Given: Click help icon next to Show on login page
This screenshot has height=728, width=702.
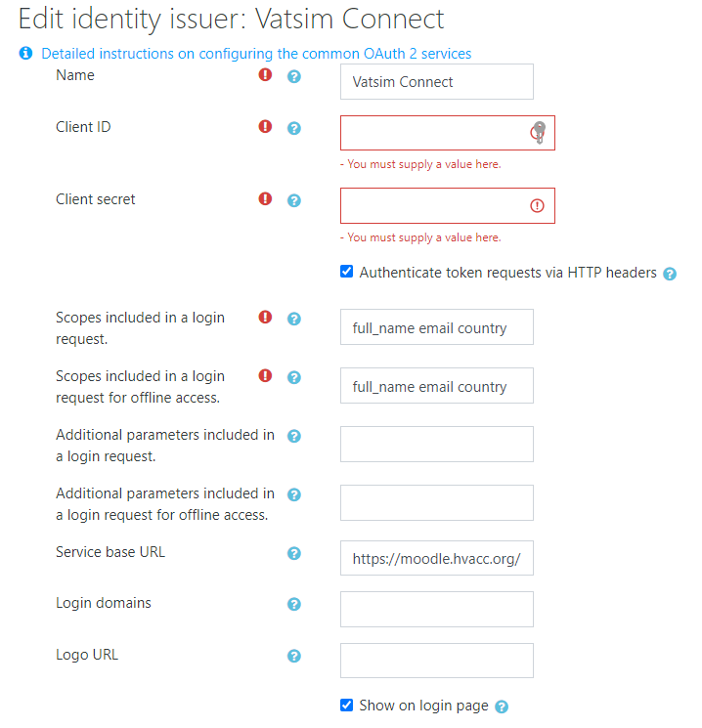Looking at the screenshot, I should 502,707.
